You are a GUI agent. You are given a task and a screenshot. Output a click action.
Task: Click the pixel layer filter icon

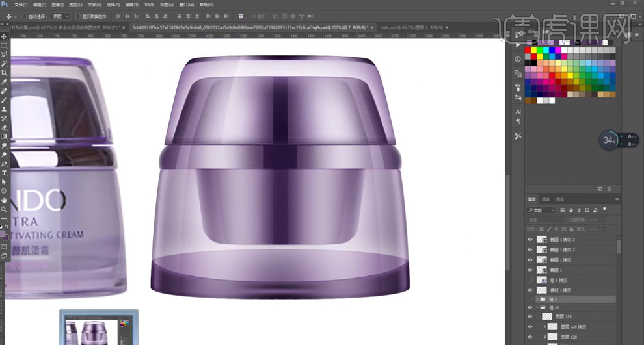[563, 211]
